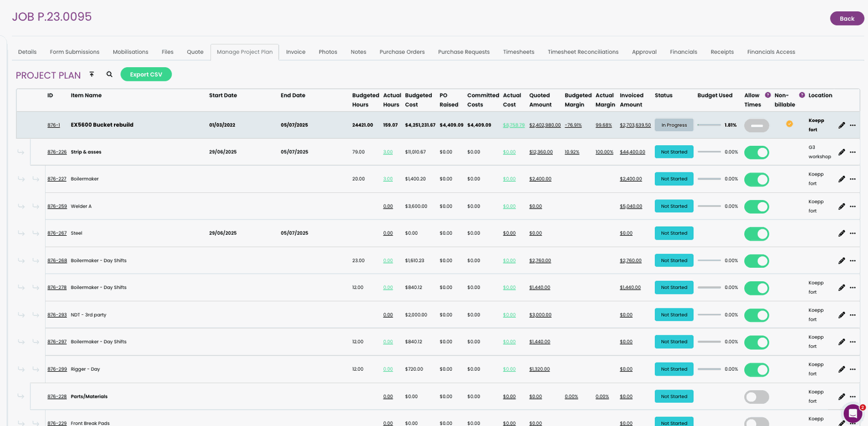Enable Allow Times for Parts/Materials
The image size is (868, 426).
point(757,397)
